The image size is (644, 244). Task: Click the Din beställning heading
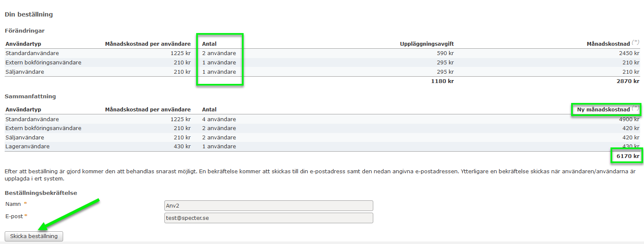coord(29,14)
